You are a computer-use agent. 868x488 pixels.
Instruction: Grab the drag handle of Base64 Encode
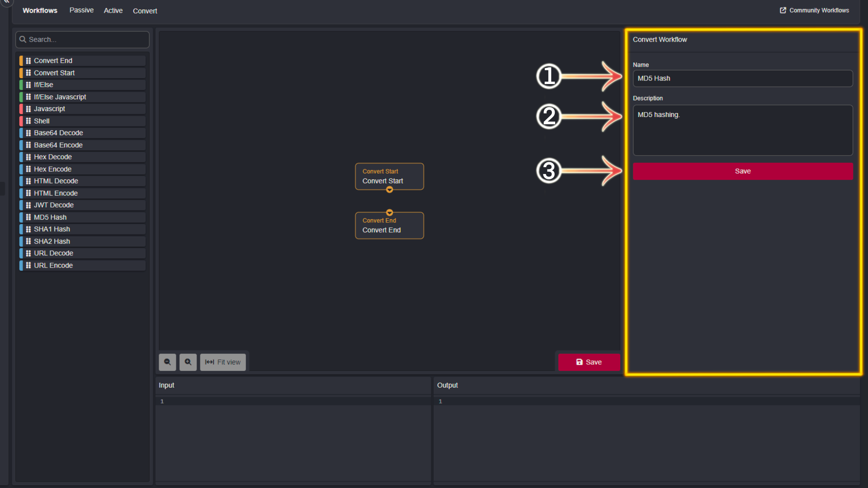[x=28, y=145]
